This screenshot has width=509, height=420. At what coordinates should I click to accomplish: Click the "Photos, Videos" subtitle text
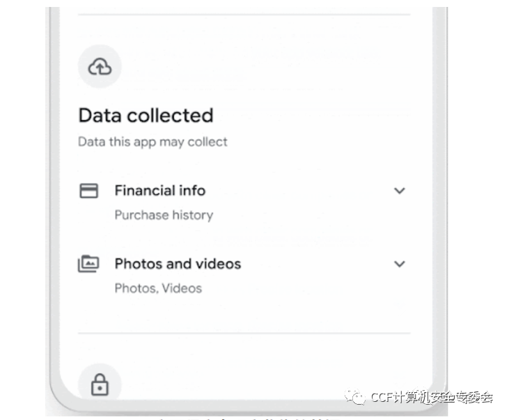pos(159,288)
